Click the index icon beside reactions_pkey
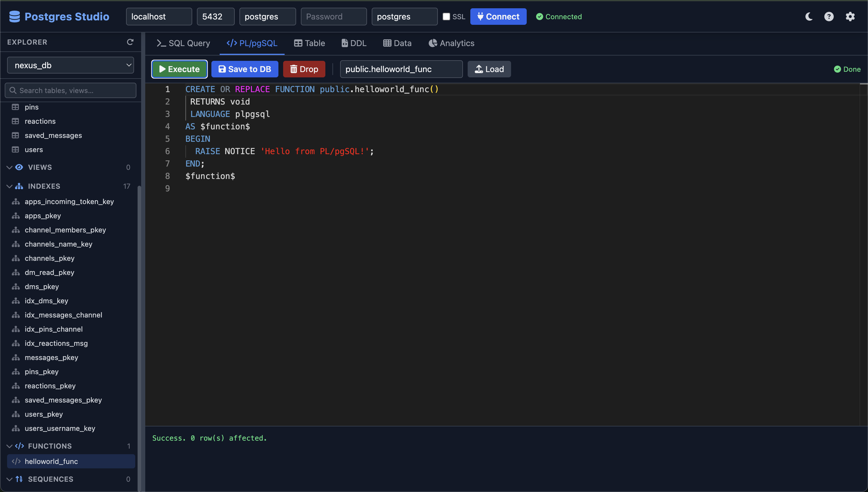Image resolution: width=868 pixels, height=492 pixels. [x=16, y=386]
